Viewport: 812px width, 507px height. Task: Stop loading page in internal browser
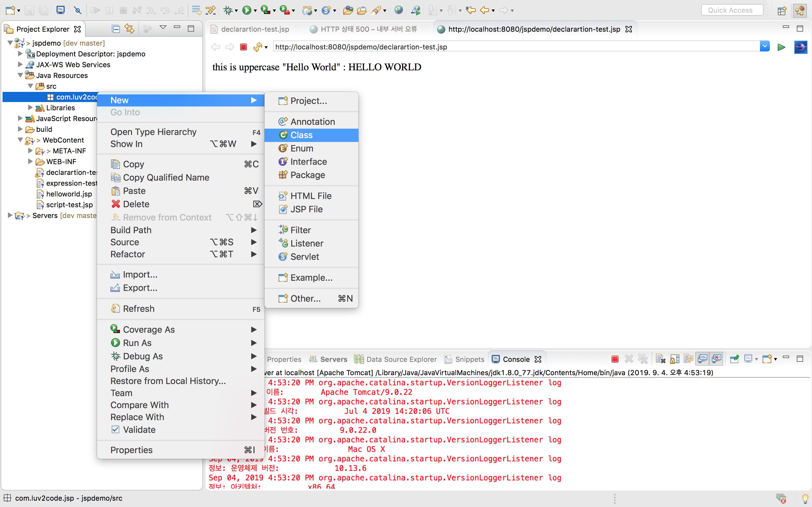pos(244,47)
